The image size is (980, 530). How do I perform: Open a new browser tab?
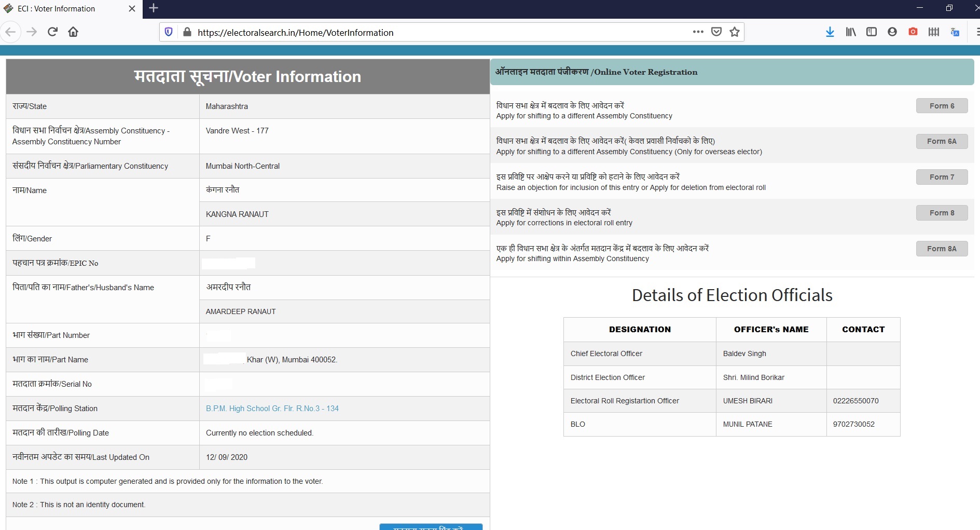tap(154, 8)
